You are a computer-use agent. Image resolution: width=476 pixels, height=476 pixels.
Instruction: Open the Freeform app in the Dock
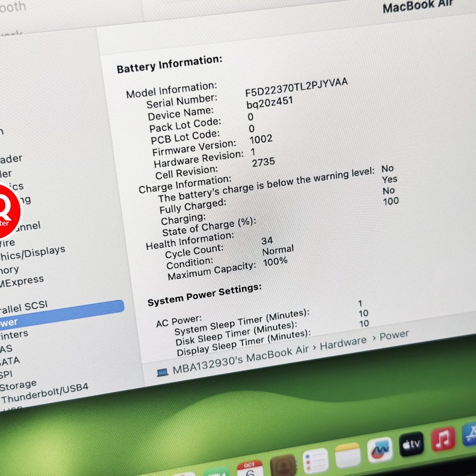[x=379, y=450]
